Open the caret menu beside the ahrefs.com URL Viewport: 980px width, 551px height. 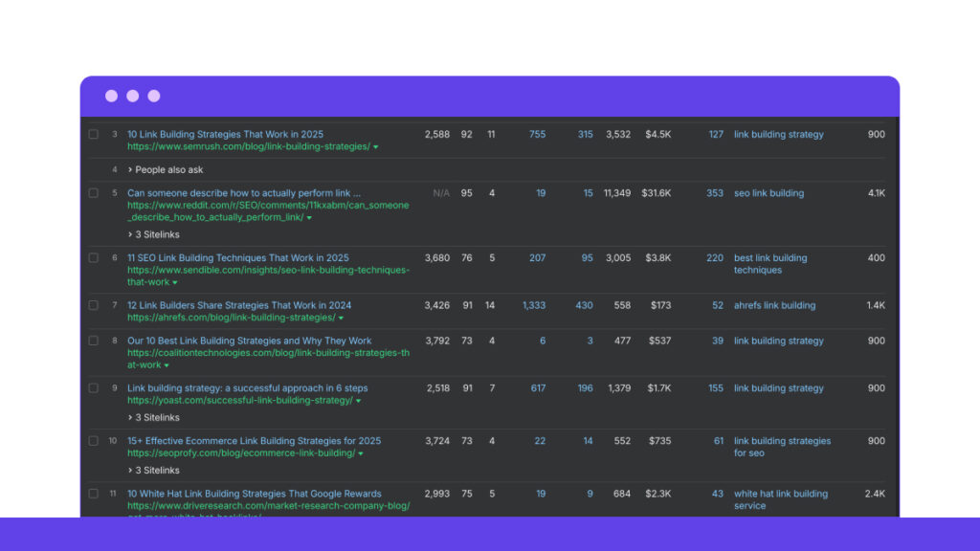coord(342,318)
